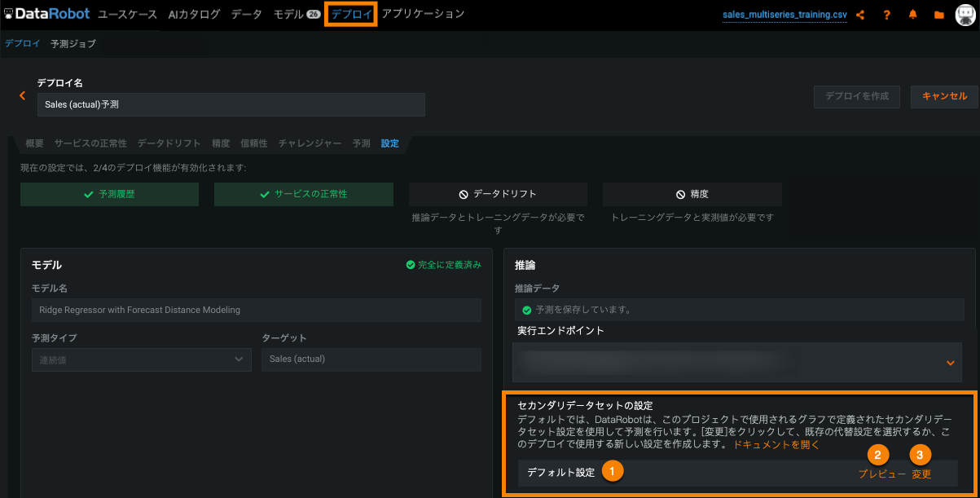Screen dimensions: 980x498
Task: Click the デプロイ名 text field
Action: pyautogui.click(x=231, y=104)
